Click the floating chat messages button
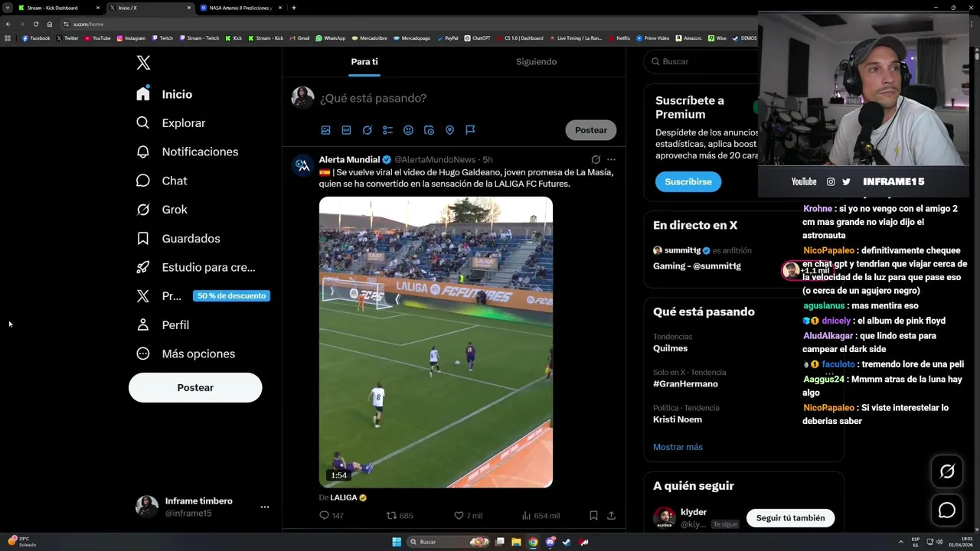980x551 pixels. (947, 510)
